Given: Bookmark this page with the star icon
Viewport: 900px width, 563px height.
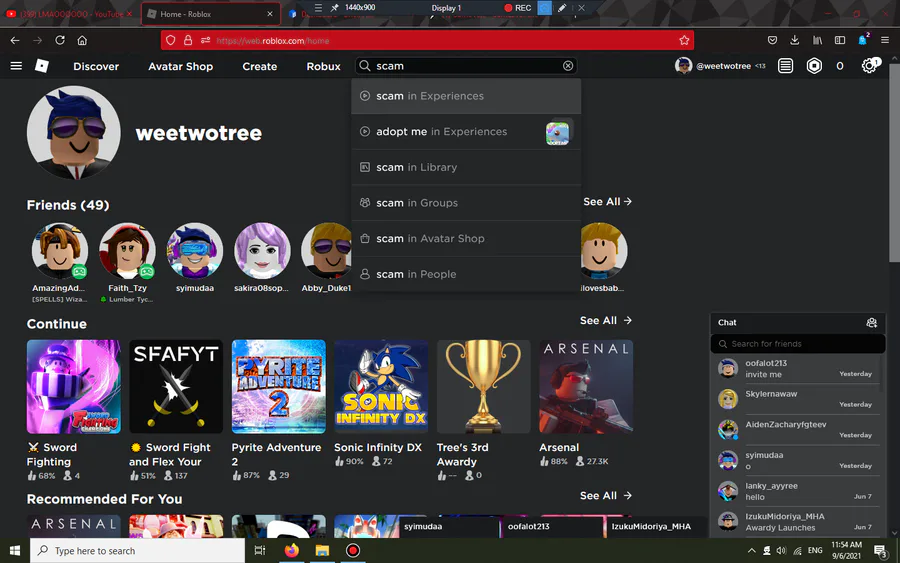Looking at the screenshot, I should [x=684, y=40].
